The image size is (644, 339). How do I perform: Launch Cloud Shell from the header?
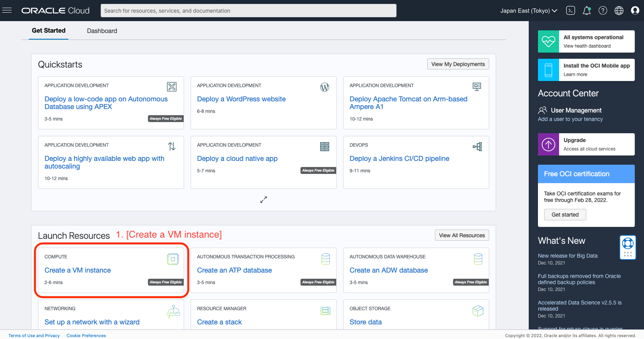coord(571,11)
